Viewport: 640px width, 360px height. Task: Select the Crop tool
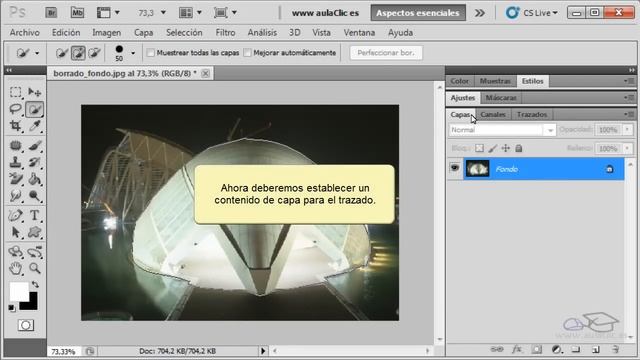(16, 126)
